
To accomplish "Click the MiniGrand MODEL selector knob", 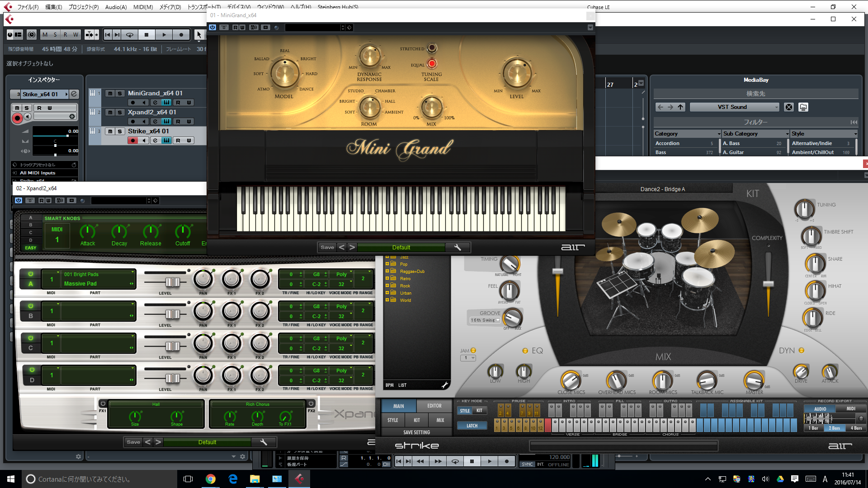I will 285,74.
